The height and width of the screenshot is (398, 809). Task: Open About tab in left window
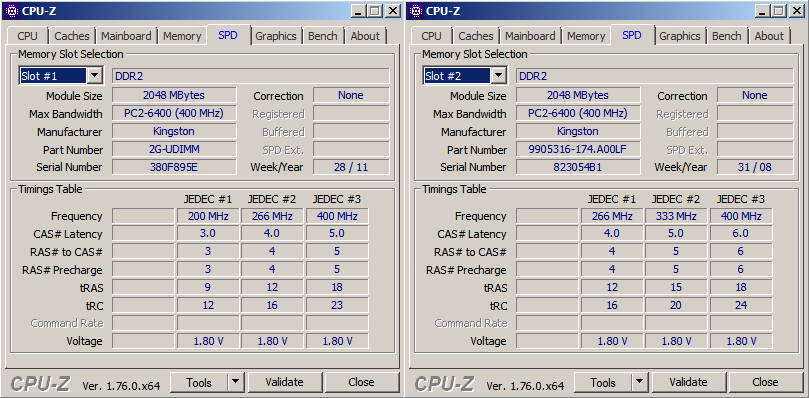(365, 36)
